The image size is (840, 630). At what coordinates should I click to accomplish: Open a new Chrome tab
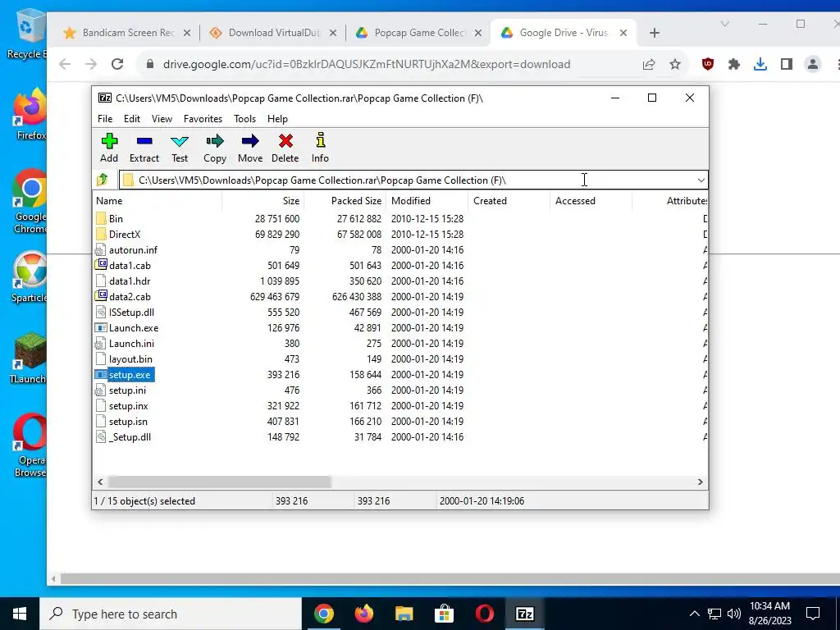click(x=654, y=33)
